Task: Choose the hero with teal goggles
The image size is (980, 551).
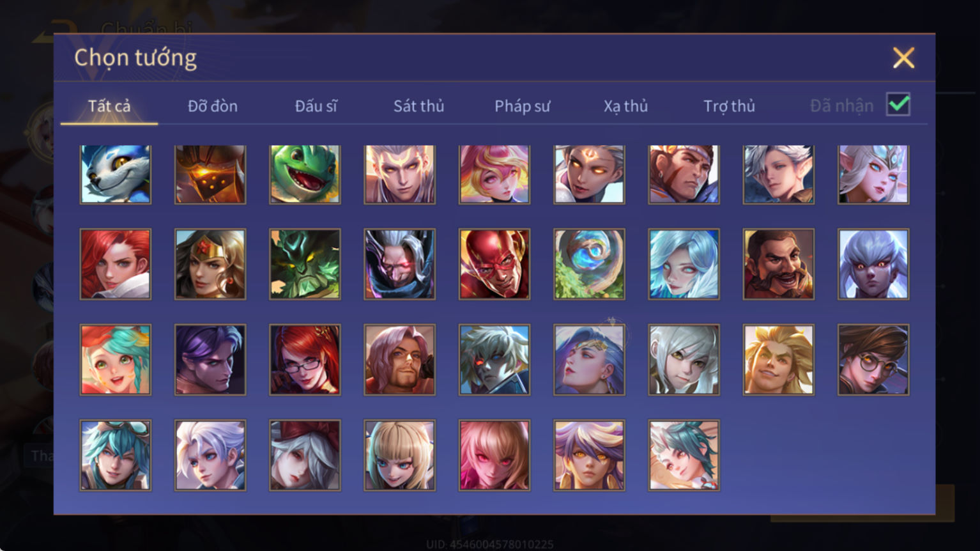Action: [x=116, y=455]
